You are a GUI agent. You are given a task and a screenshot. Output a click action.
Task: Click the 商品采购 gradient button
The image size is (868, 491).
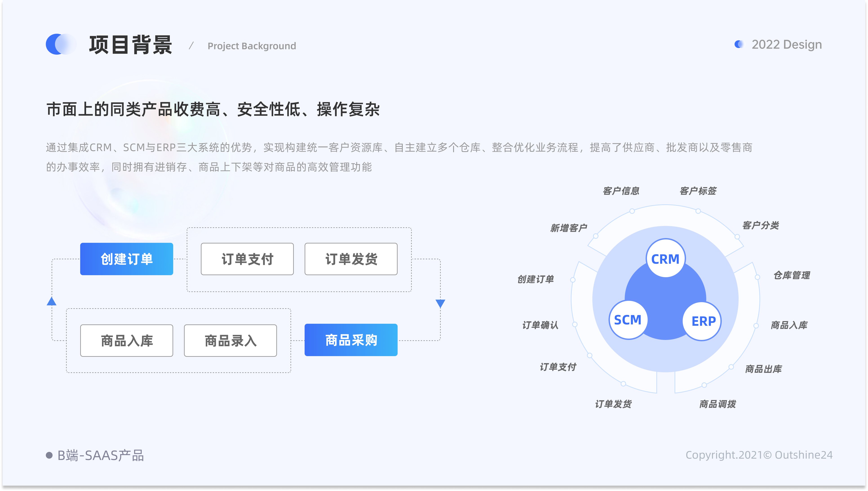pyautogui.click(x=351, y=340)
